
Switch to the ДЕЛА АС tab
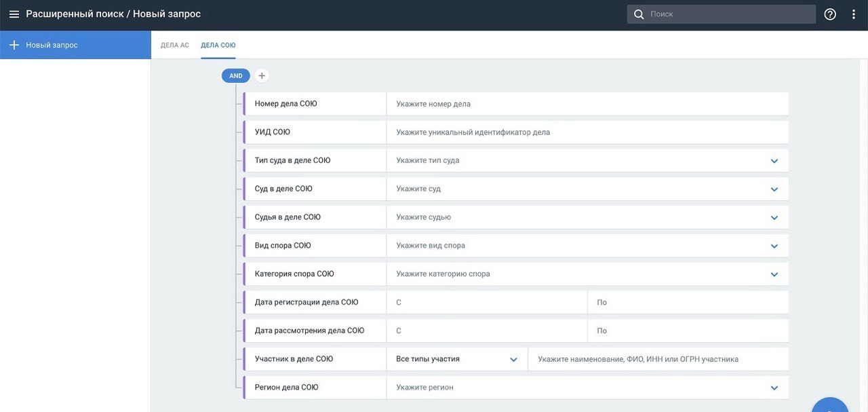[174, 45]
